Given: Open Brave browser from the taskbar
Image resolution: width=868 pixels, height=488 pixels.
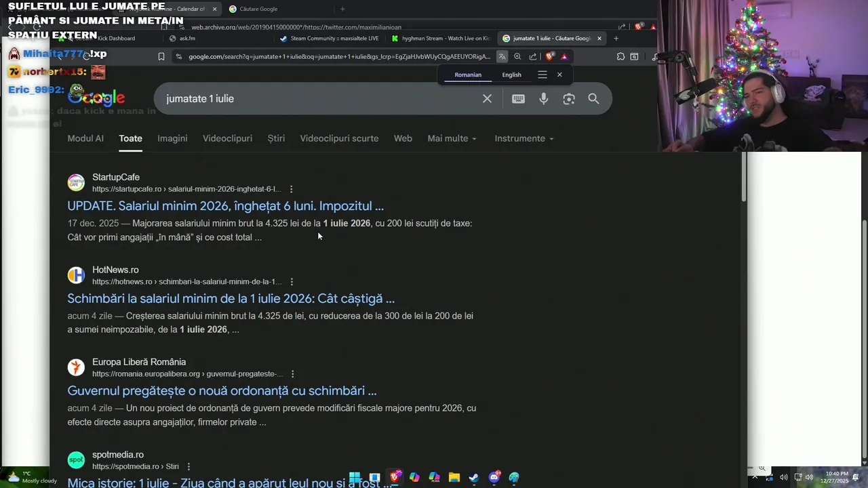Looking at the screenshot, I should coord(395,477).
